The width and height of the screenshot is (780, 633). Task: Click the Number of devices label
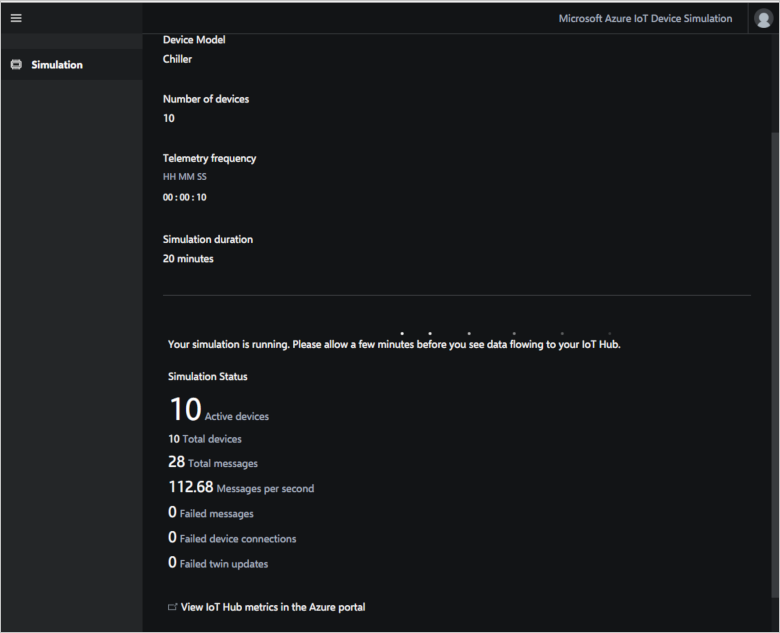206,99
